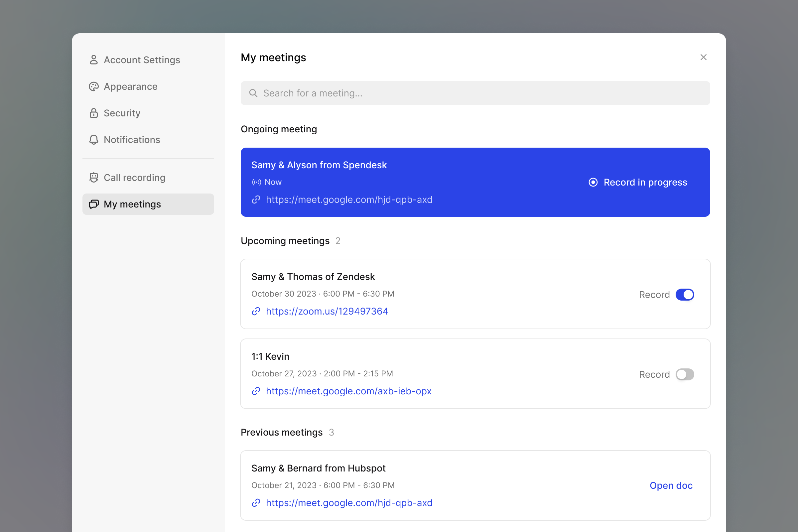The width and height of the screenshot is (798, 532).
Task: Click the Security lock icon
Action: pyautogui.click(x=94, y=113)
